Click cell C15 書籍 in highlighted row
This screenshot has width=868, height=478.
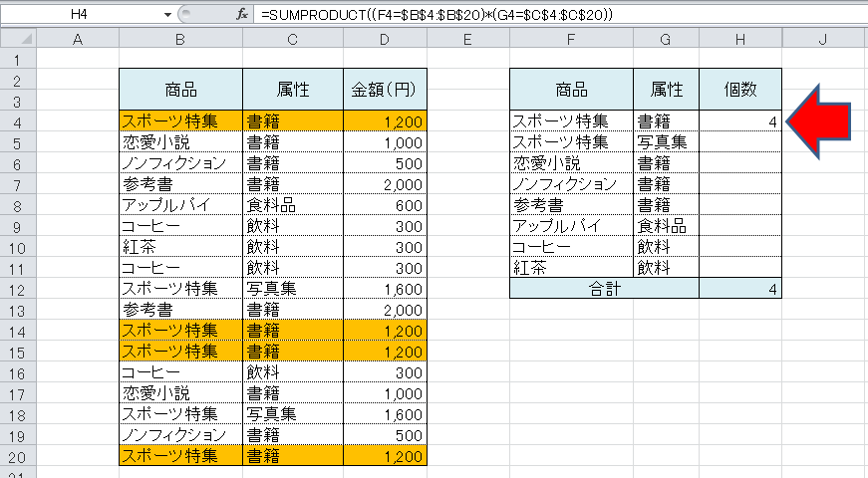[293, 352]
